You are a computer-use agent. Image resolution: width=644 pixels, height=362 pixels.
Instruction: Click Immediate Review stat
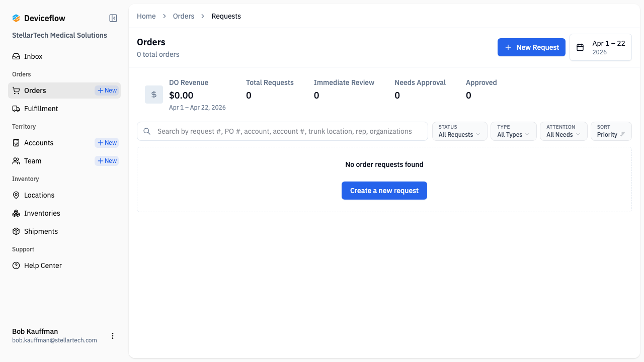pyautogui.click(x=344, y=89)
